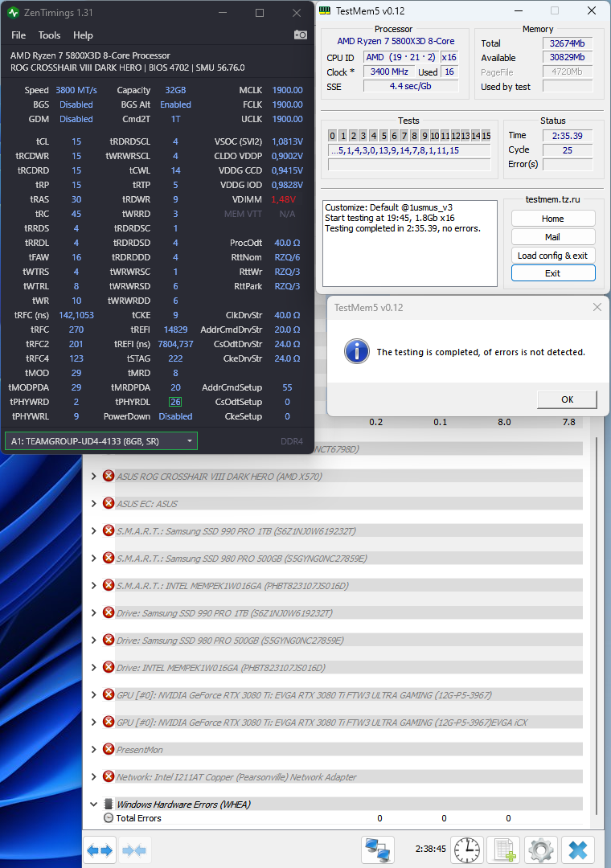Click red X icon for EVGA iCX GPU row
The image size is (611, 868).
[109, 722]
